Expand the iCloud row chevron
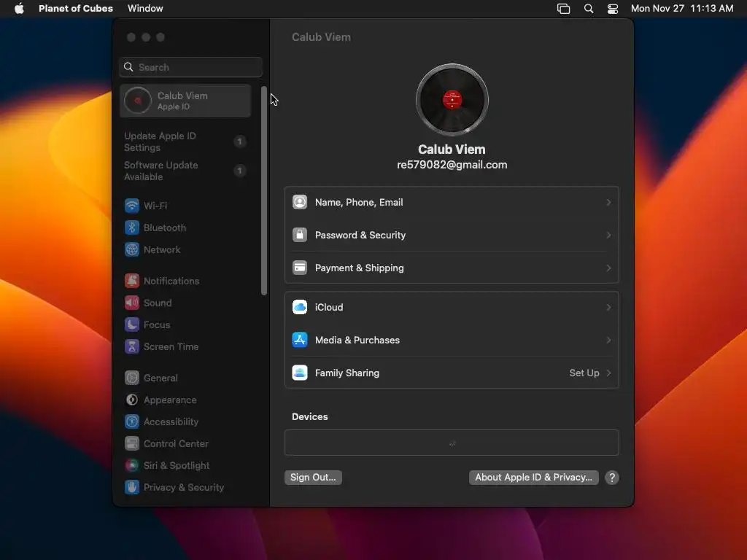 pos(608,307)
